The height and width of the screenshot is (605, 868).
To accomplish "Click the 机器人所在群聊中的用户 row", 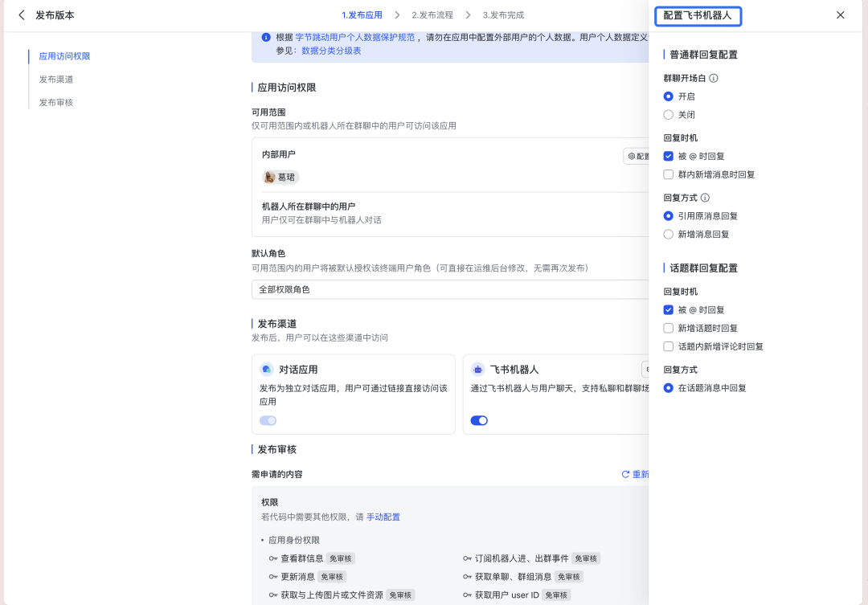I will (450, 213).
